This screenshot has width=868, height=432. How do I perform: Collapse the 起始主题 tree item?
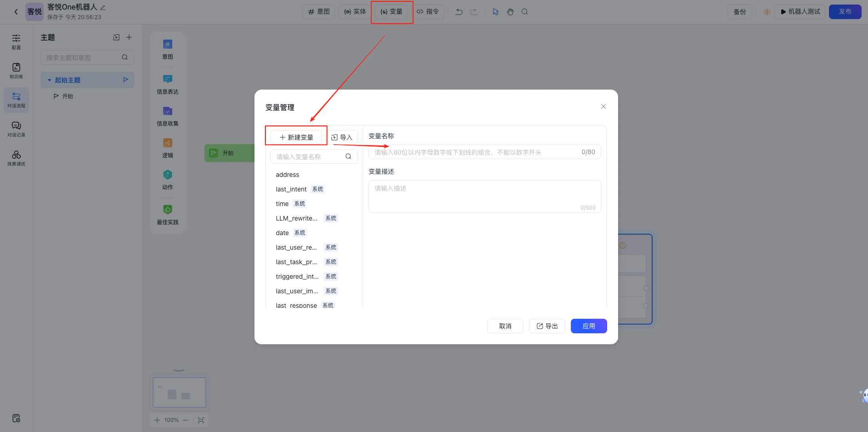pyautogui.click(x=50, y=80)
